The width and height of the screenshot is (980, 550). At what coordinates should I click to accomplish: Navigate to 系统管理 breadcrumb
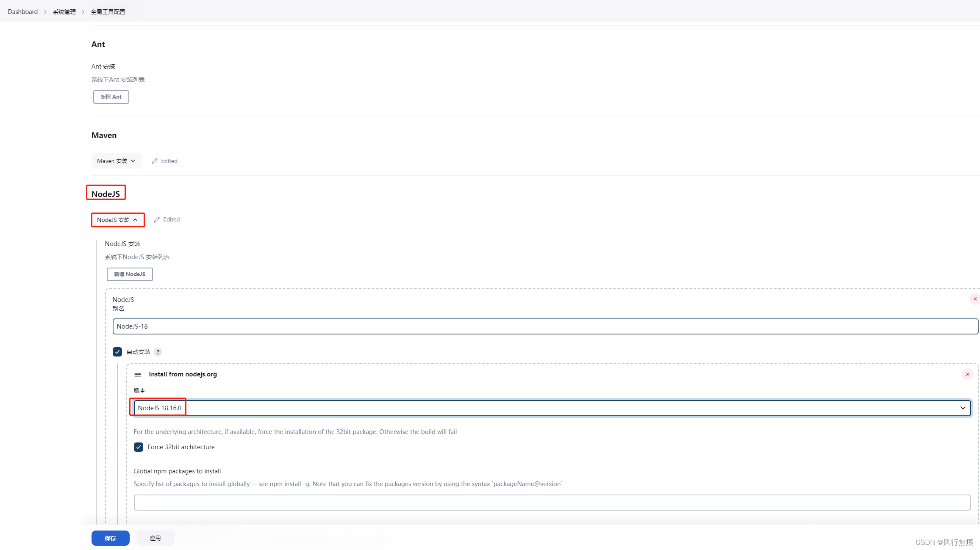[64, 11]
